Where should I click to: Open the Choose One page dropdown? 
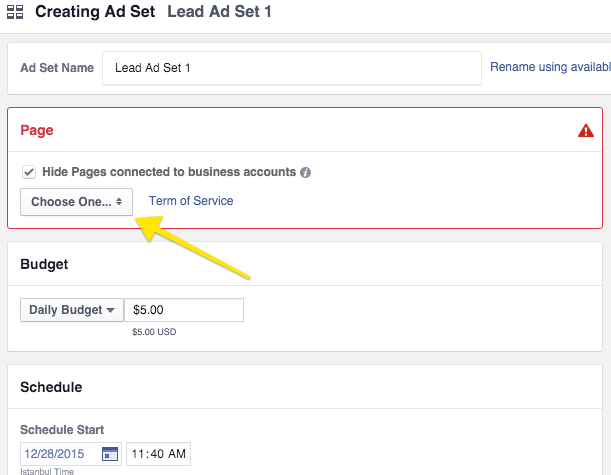click(76, 202)
